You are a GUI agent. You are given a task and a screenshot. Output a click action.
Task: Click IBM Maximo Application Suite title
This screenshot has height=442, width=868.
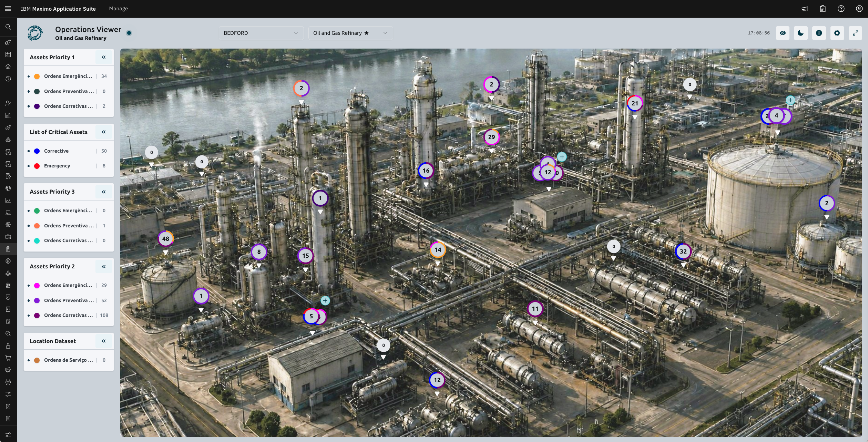coord(58,9)
